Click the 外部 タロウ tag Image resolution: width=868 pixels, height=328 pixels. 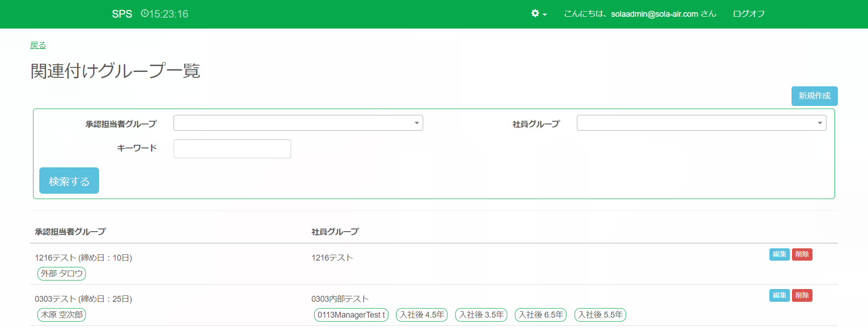coord(62,274)
